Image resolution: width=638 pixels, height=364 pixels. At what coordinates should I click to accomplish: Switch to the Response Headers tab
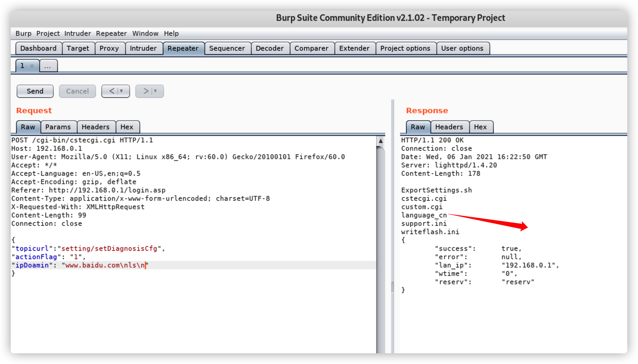(x=449, y=127)
